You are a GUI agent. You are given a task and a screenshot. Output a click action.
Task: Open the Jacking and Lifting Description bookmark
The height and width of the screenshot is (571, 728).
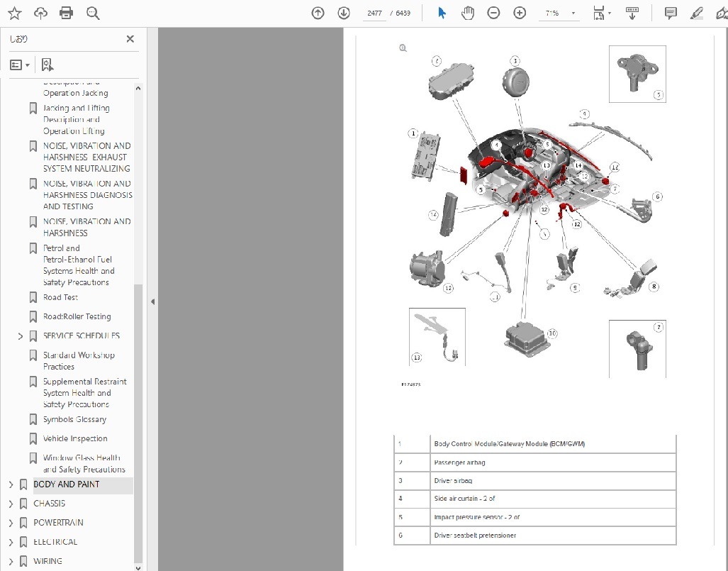click(76, 119)
